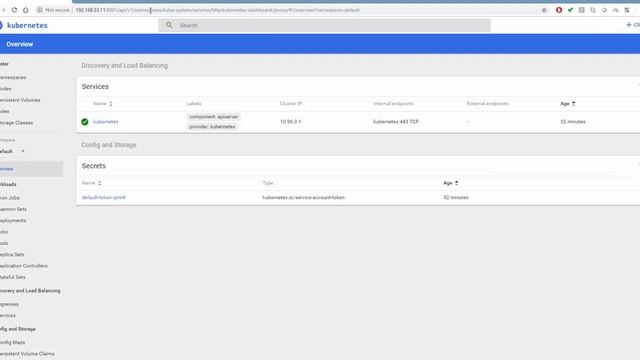Click the search magnifier icon
The height and width of the screenshot is (360, 640).
(x=169, y=25)
